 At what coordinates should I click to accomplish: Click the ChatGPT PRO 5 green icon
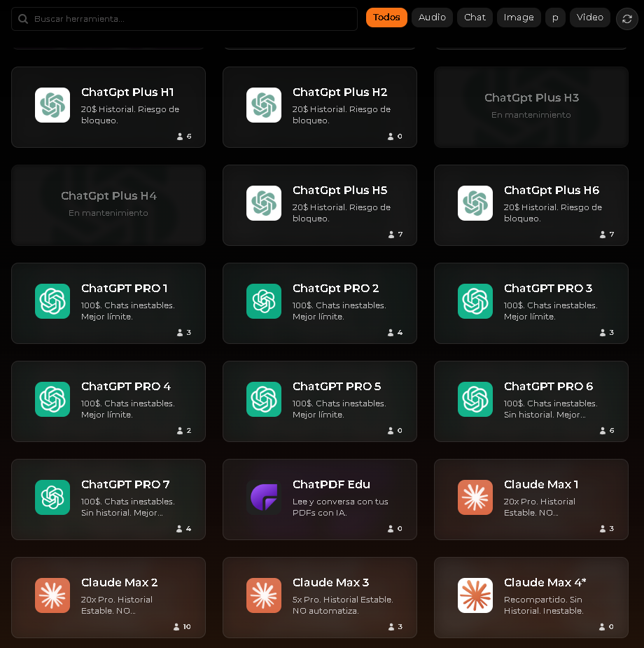(x=264, y=399)
